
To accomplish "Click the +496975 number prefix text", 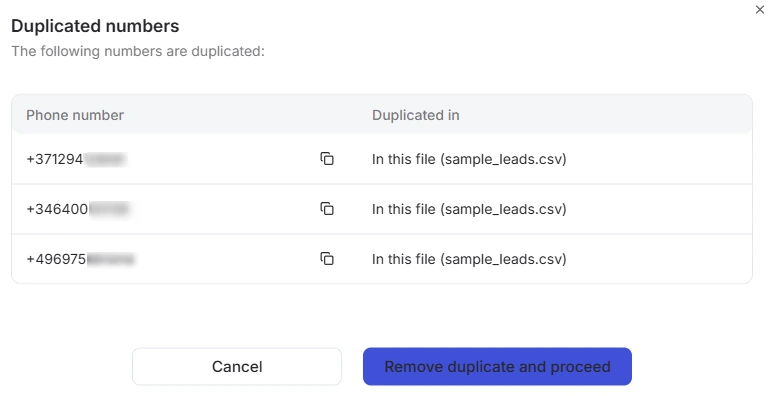I will (x=56, y=260).
